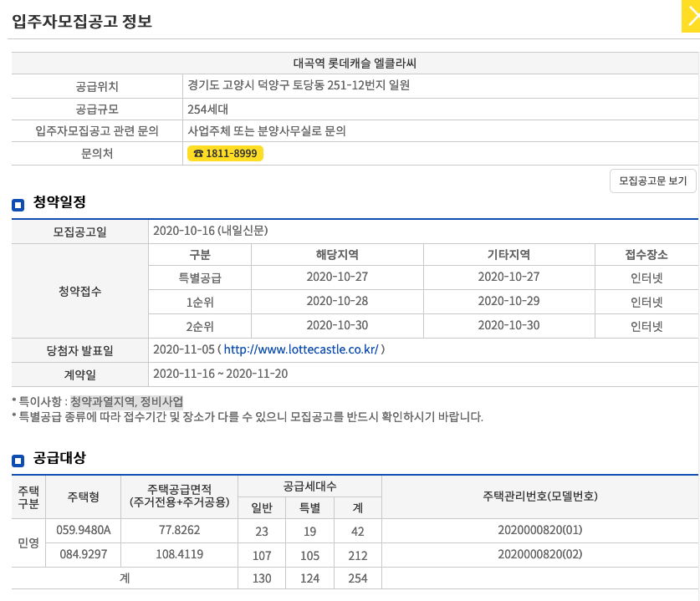Click total 212 in the 084.9297 row
700x601 pixels.
[358, 556]
